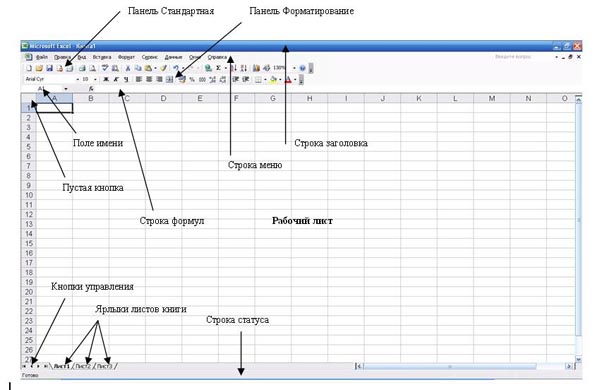
Task: Click the Percent Style icon
Action: tap(192, 79)
